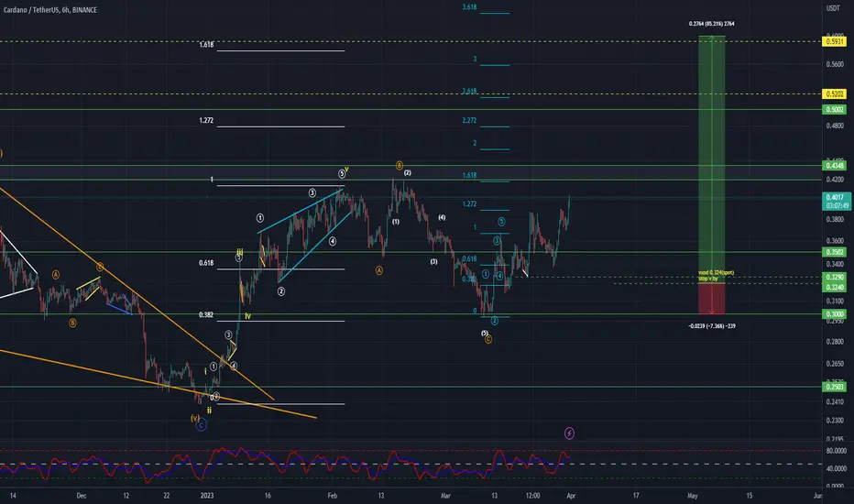Select the green long position profit box
Image resolution: width=854 pixels, height=504 pixels.
coord(712,159)
